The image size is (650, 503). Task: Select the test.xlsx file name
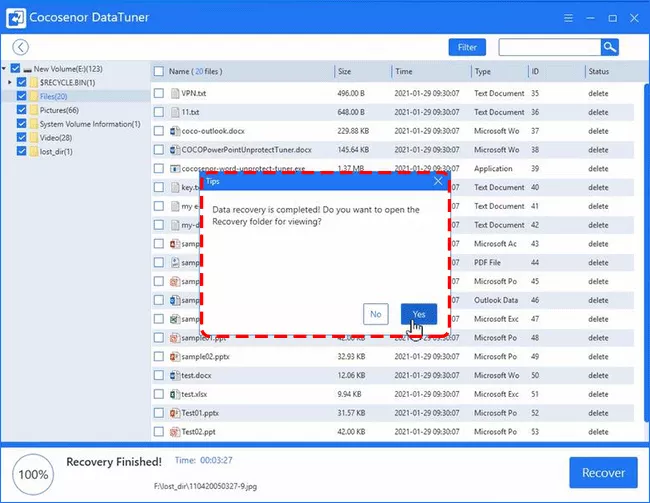[x=194, y=394]
